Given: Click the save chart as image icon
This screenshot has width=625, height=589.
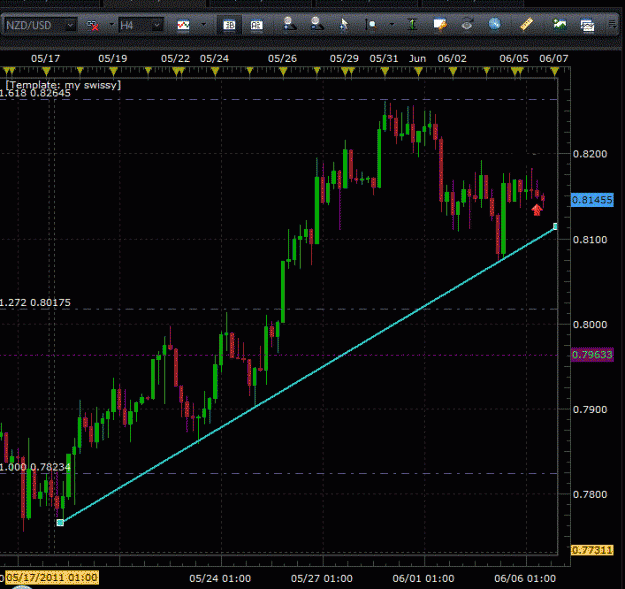Looking at the screenshot, I should point(560,25).
